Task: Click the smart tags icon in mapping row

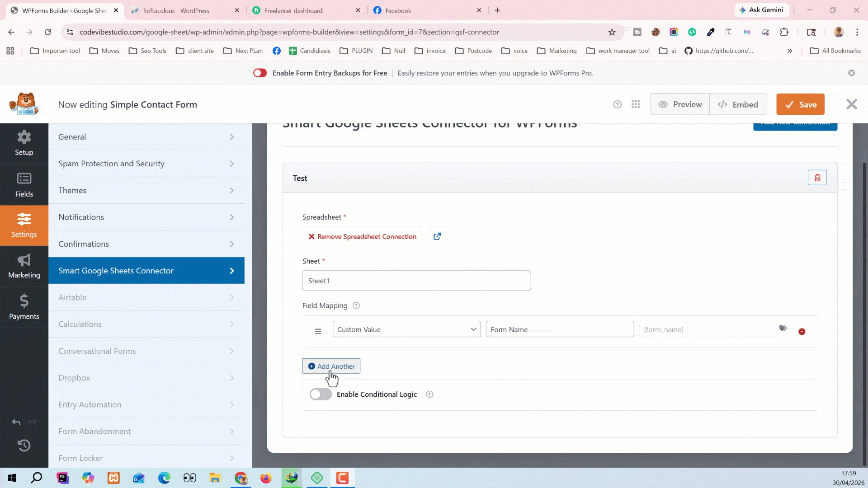Action: (x=783, y=328)
